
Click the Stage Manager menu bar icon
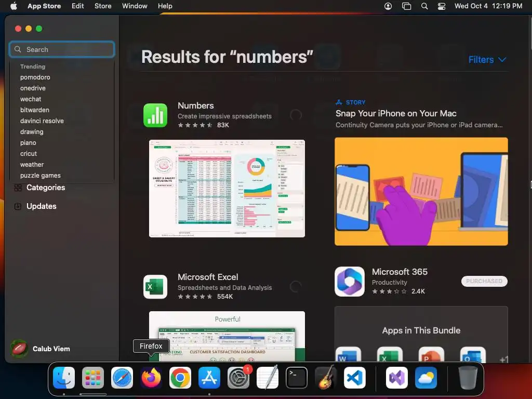tap(406, 6)
